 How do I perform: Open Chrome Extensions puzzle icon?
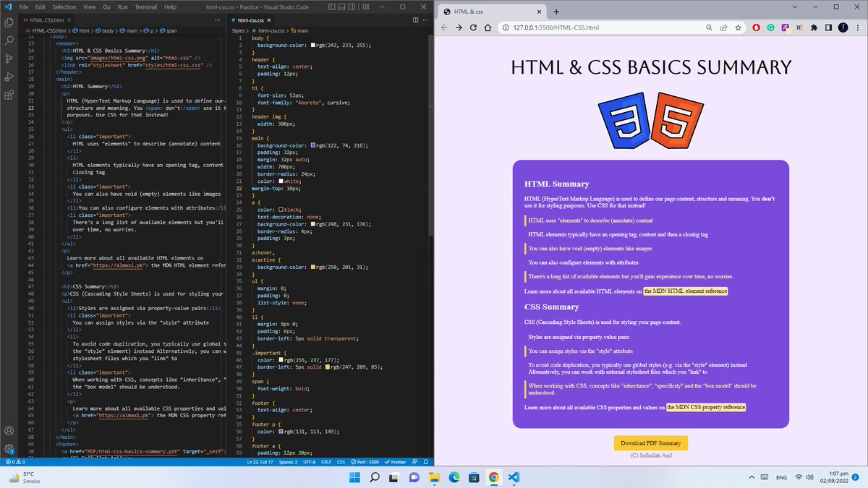coord(814,27)
